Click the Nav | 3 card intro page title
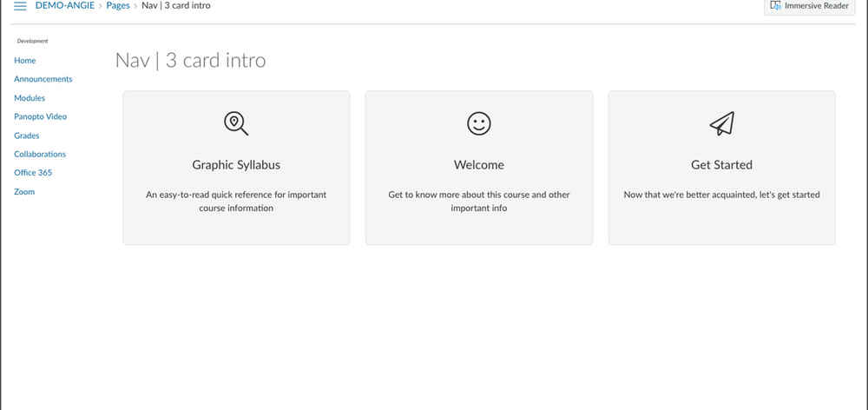 [190, 61]
